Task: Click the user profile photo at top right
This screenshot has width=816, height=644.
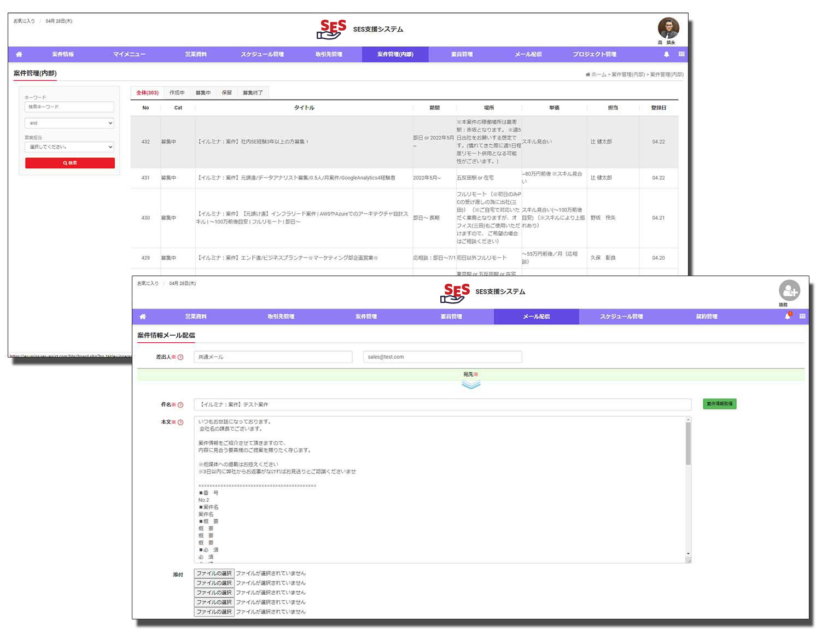Action: coord(668,28)
